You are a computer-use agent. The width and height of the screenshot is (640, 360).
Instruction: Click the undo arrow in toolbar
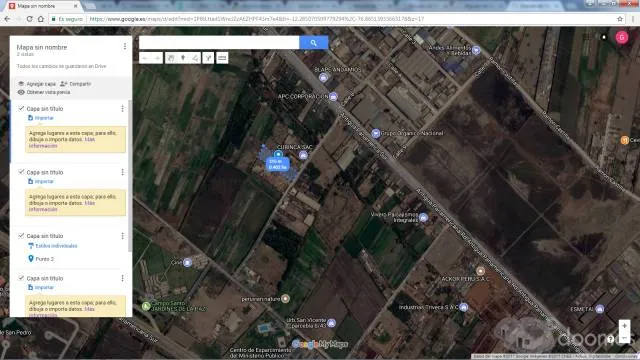coord(145,58)
